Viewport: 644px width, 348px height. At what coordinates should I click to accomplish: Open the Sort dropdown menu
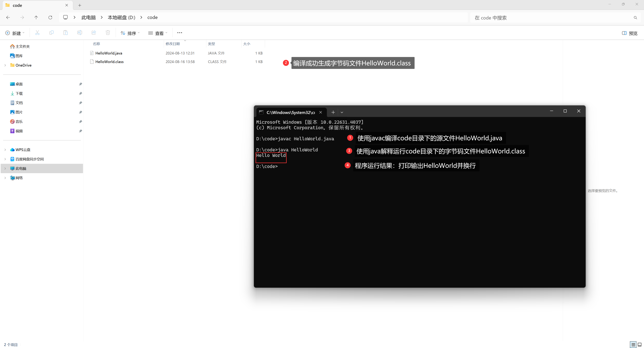pyautogui.click(x=130, y=33)
